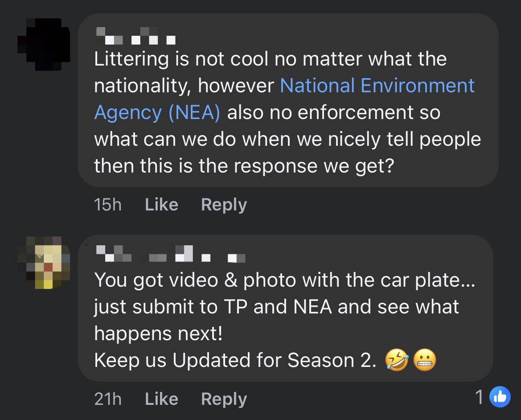Click the rolling-on-floor laughing emoji

tap(397, 360)
